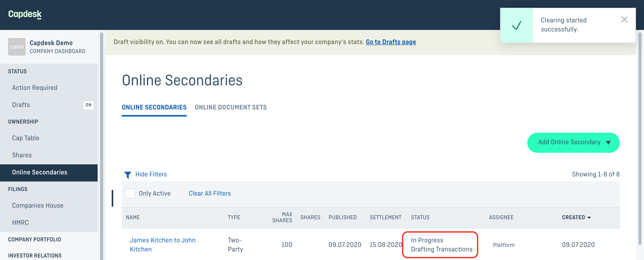Click the 15.08.2020 settlement date

(386, 245)
